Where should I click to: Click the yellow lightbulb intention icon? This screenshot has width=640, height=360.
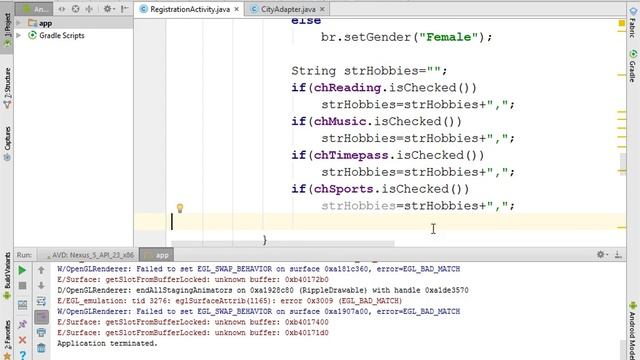180,208
